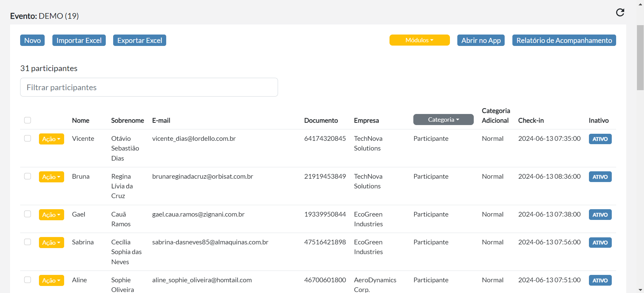Image resolution: width=644 pixels, height=293 pixels.
Task: Click email sabrina-dasneves85@almaquinas.com.br
Action: 210,242
